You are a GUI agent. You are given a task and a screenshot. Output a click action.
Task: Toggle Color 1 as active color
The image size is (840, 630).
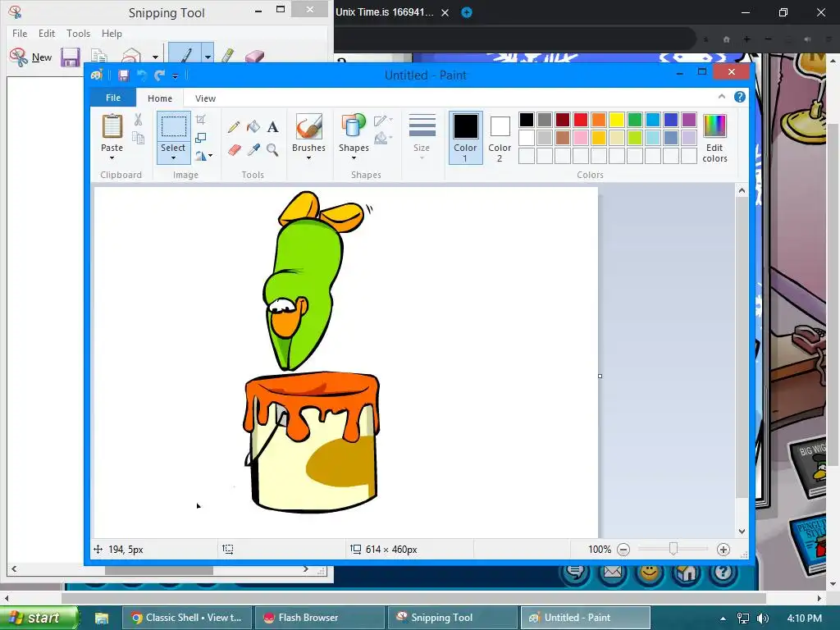click(x=465, y=138)
